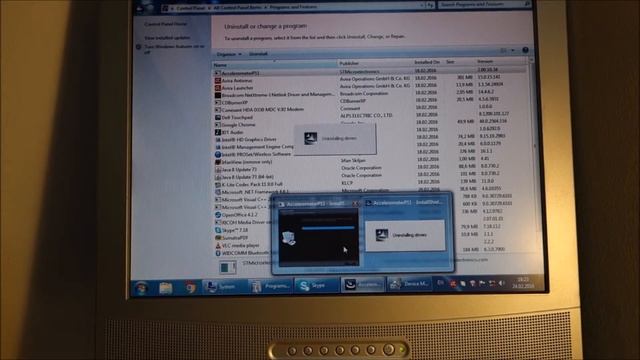The height and width of the screenshot is (360, 640).
Task: Open Control Panel Home link
Action: [x=166, y=24]
